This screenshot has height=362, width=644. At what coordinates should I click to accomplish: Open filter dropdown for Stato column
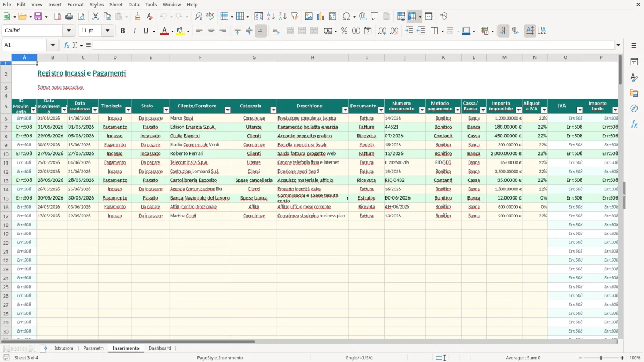[166, 110]
